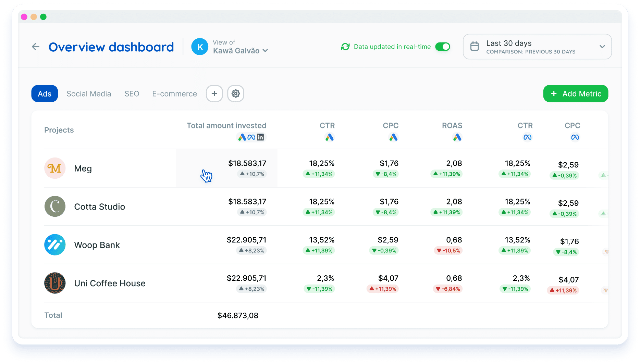
Task: Click the Cotta Studio project logo
Action: 55,206
